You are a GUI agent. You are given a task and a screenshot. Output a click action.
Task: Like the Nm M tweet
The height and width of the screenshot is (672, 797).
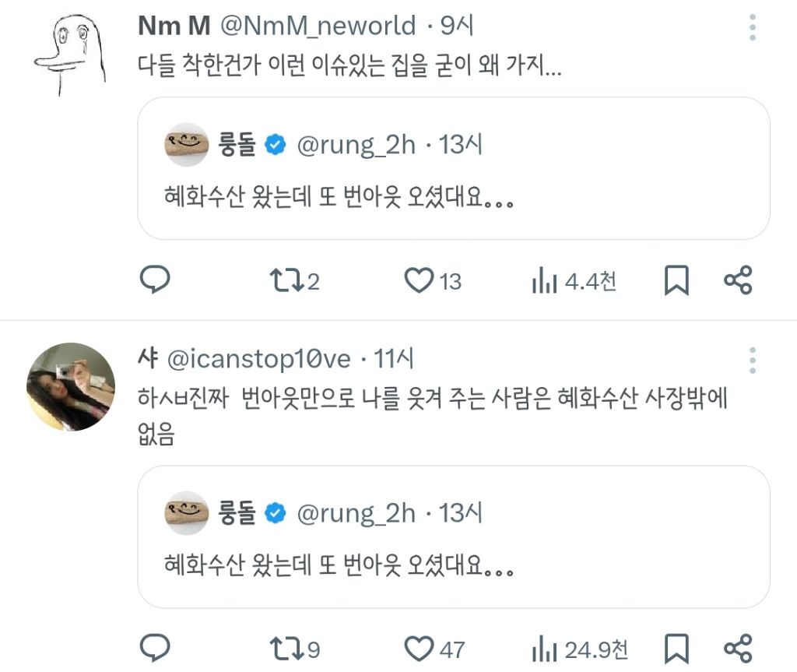(420, 280)
